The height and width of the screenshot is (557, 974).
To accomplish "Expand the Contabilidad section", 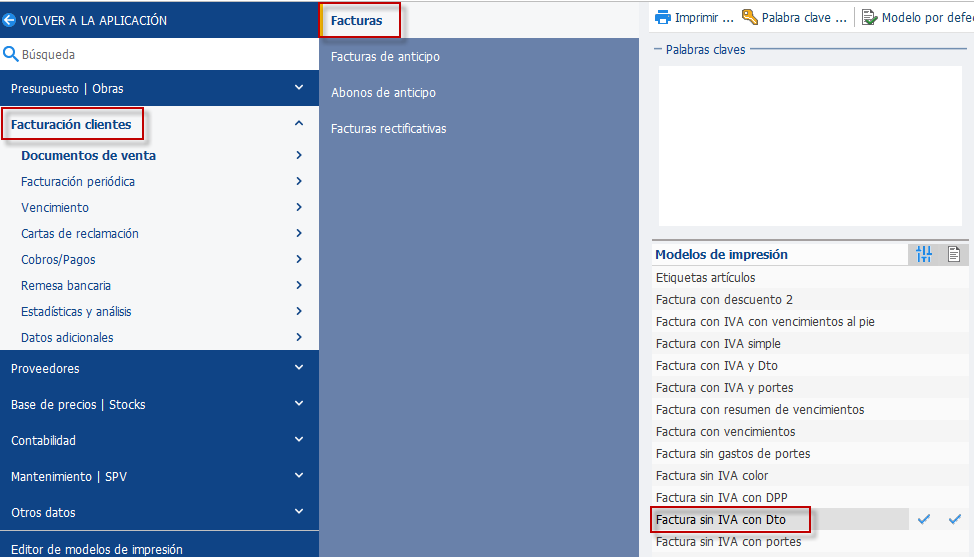I will pos(159,440).
